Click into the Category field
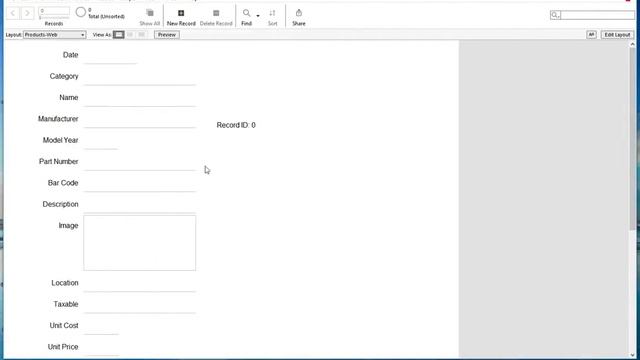The image size is (640, 360). click(140, 77)
